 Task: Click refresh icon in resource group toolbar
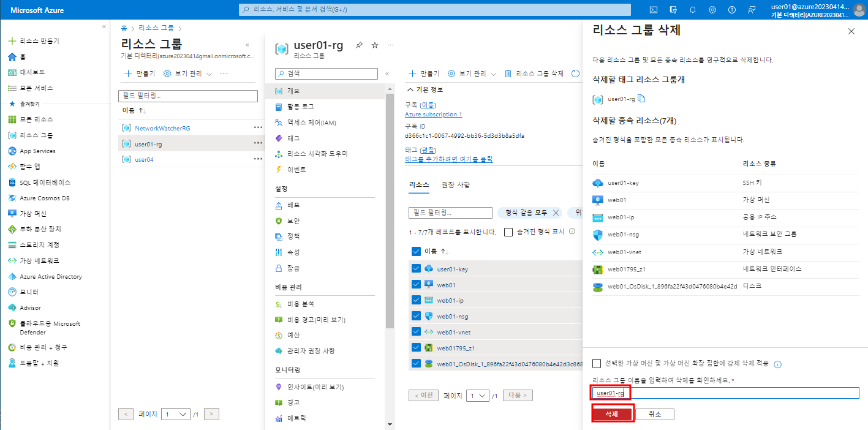coord(575,74)
